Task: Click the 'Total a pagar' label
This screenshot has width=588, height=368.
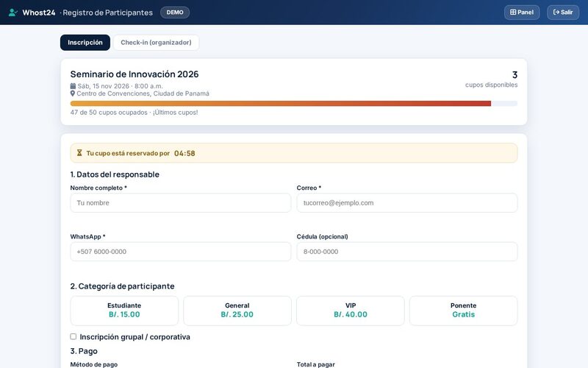Action: pyautogui.click(x=316, y=364)
